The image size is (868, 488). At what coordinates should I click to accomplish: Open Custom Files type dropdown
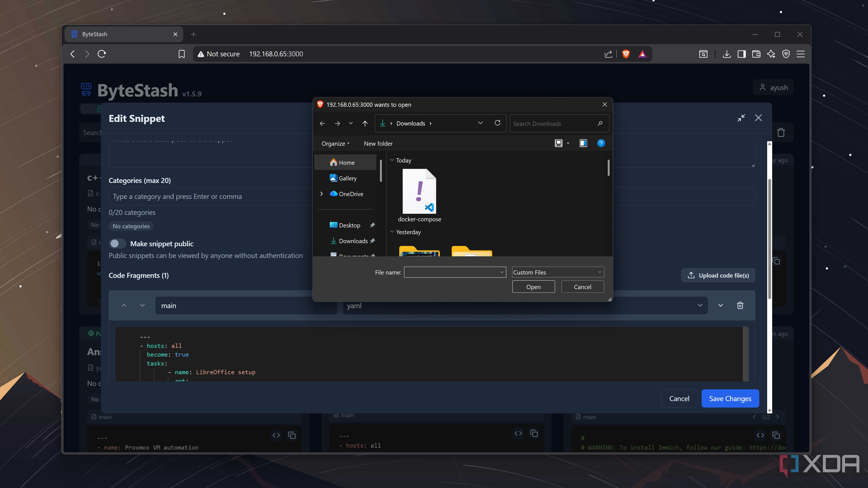pyautogui.click(x=558, y=272)
